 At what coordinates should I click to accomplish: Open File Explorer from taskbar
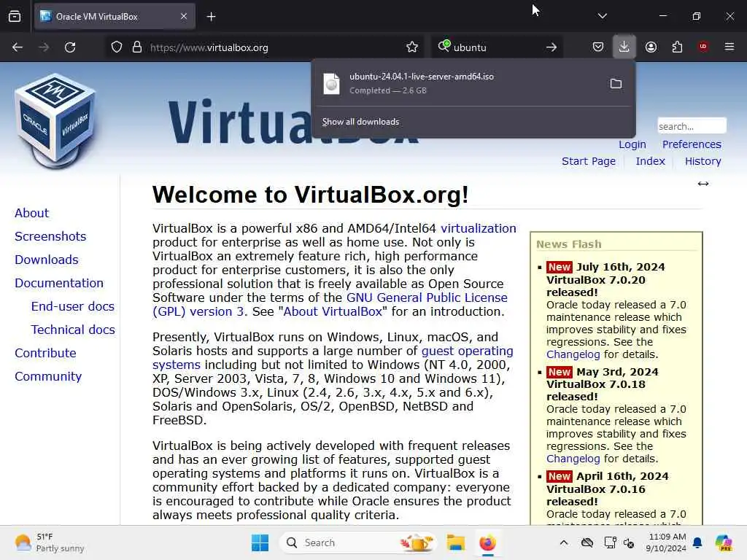(x=456, y=542)
